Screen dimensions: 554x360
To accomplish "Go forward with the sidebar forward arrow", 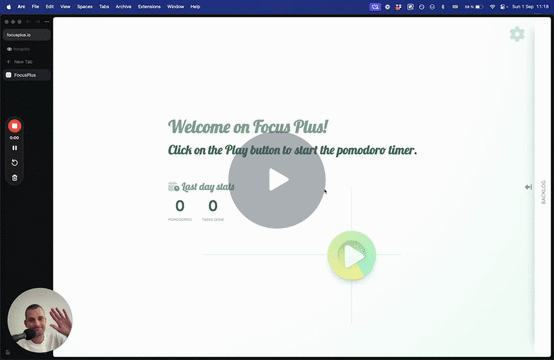I will pyautogui.click(x=37, y=22).
